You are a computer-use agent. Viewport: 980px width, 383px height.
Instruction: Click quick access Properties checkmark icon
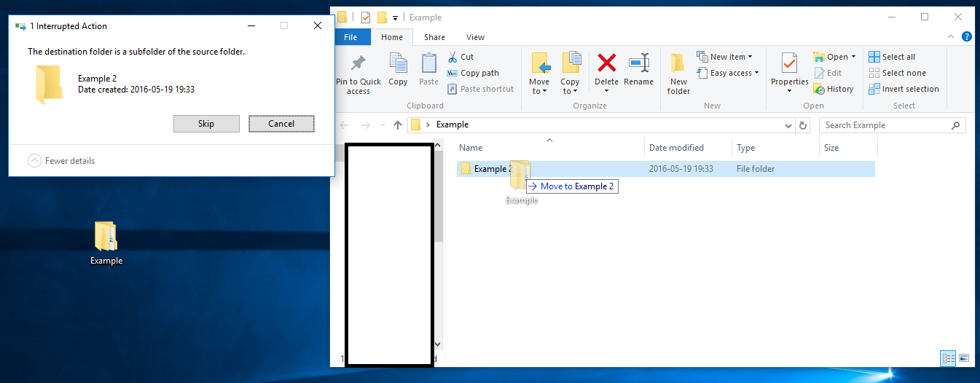(x=366, y=17)
